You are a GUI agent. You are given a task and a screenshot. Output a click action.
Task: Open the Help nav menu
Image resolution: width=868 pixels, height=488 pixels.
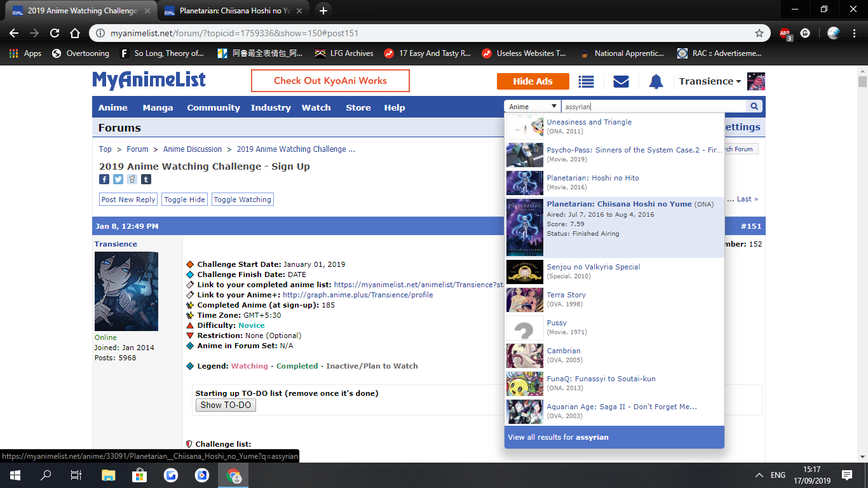[x=395, y=107]
